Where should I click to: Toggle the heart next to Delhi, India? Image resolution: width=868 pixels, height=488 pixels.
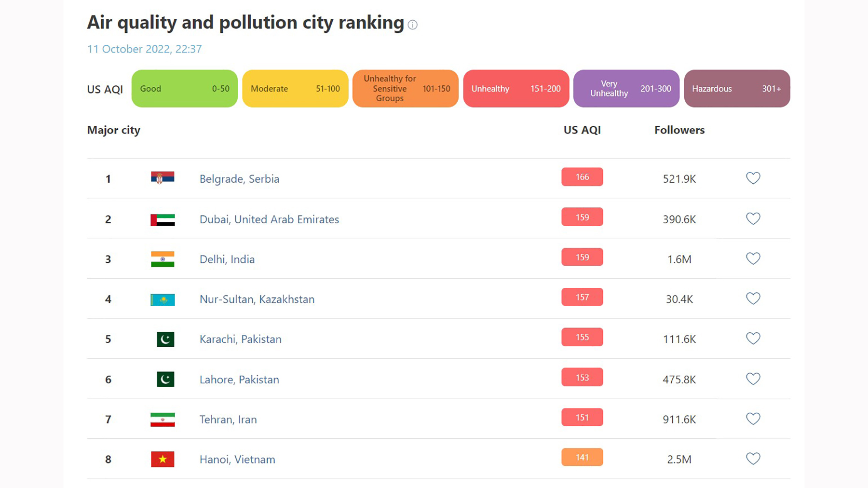753,258
